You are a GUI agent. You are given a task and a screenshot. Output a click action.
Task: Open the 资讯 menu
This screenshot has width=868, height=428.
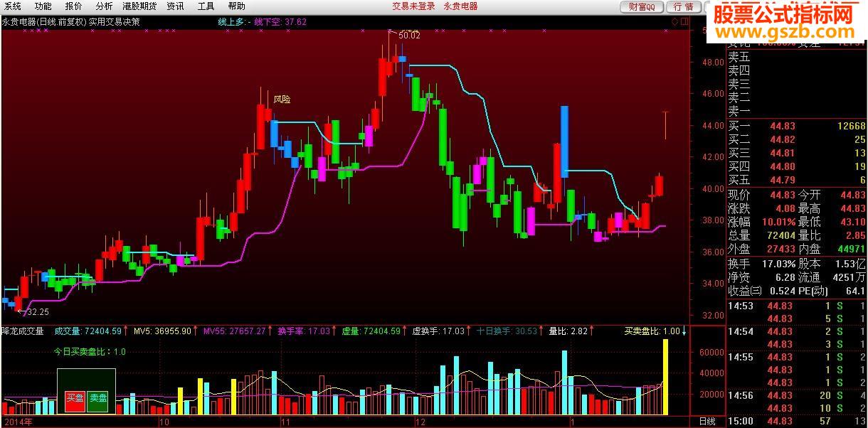point(175,6)
